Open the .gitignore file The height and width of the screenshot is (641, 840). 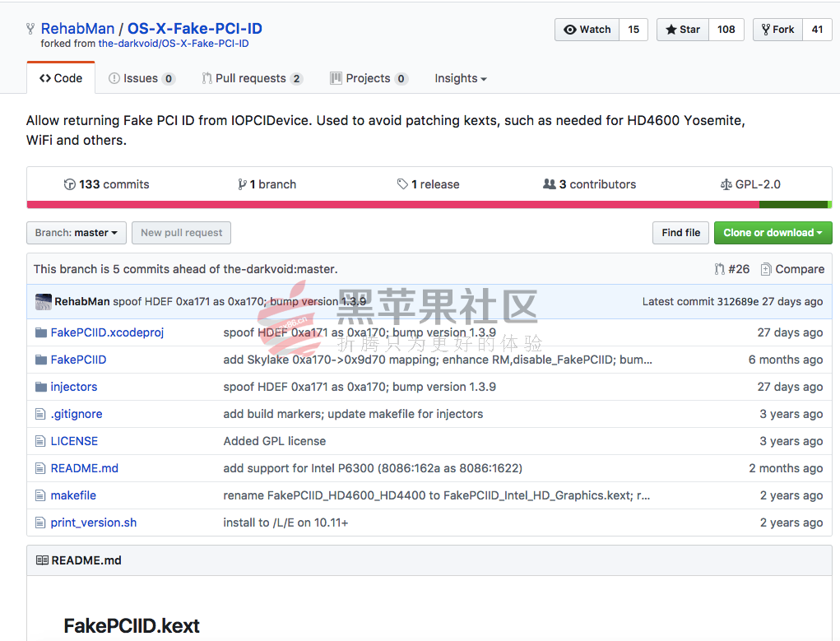pos(76,414)
